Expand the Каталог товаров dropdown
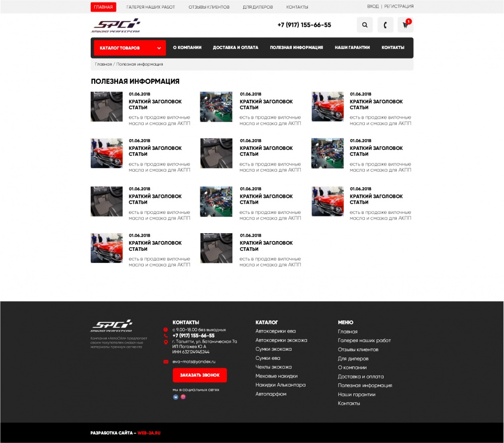Viewport: 504px width, 443px height. point(130,48)
